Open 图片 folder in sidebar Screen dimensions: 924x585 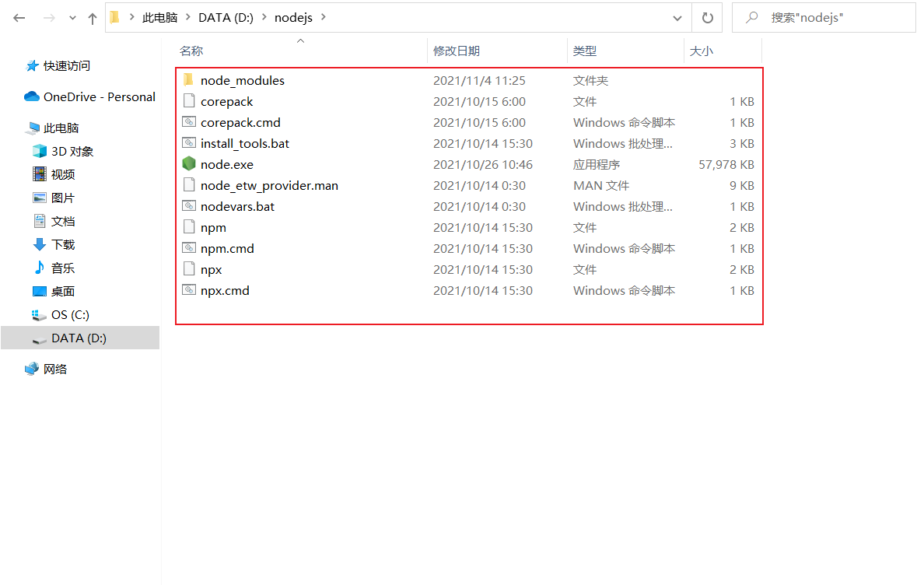tap(62, 198)
